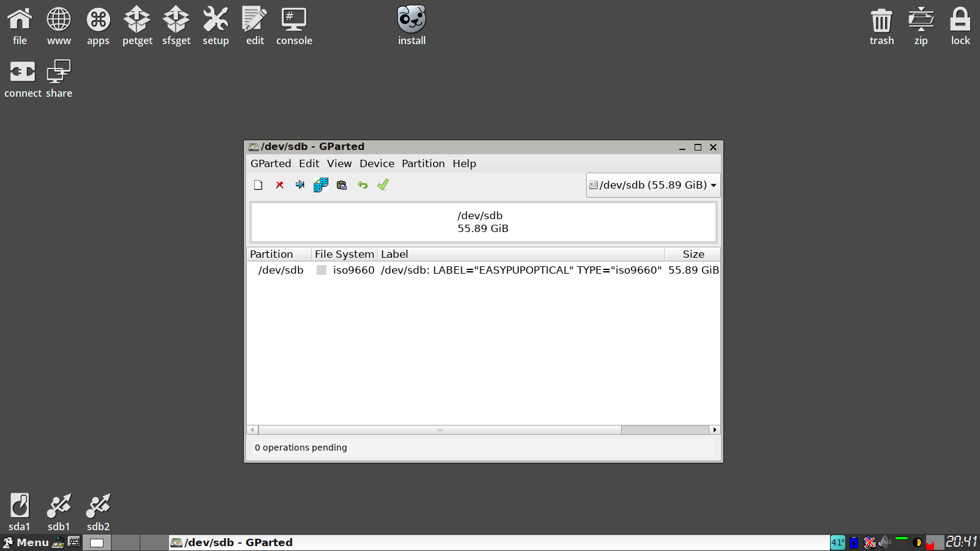Click the File System column header
This screenshot has width=980, height=551.
[344, 254]
